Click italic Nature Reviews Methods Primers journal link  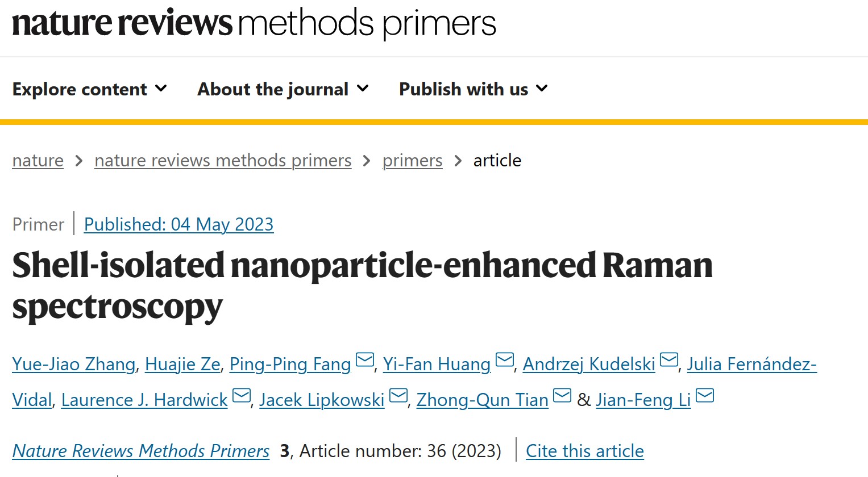pos(141,451)
